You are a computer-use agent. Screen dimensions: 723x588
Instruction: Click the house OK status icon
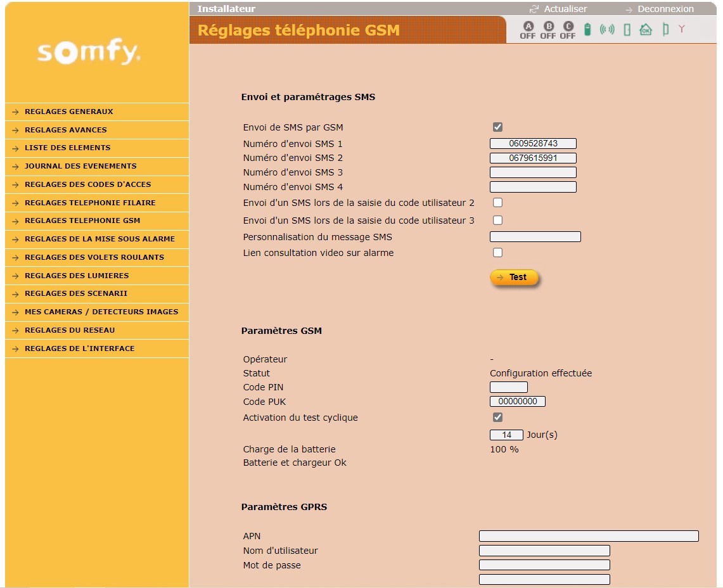(x=646, y=29)
